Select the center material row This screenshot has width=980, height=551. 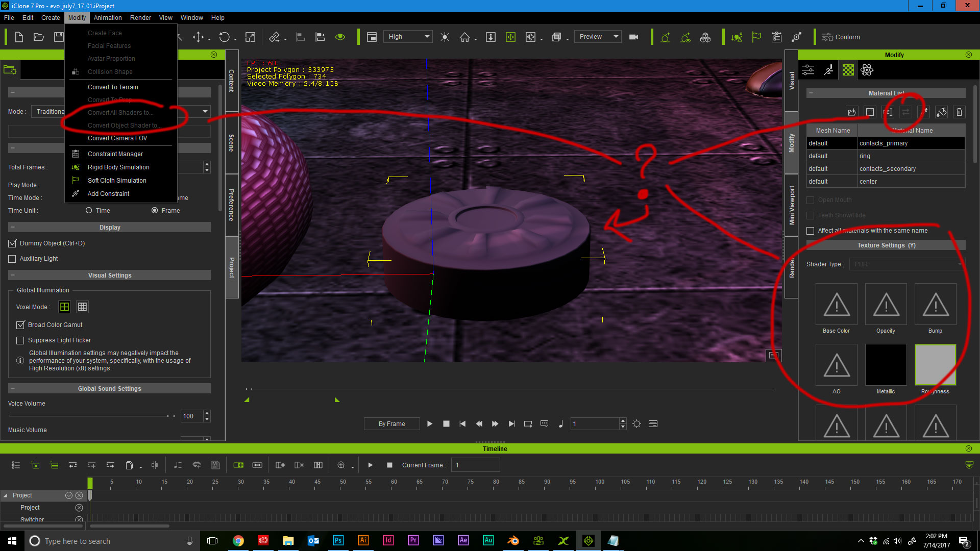pos(886,182)
